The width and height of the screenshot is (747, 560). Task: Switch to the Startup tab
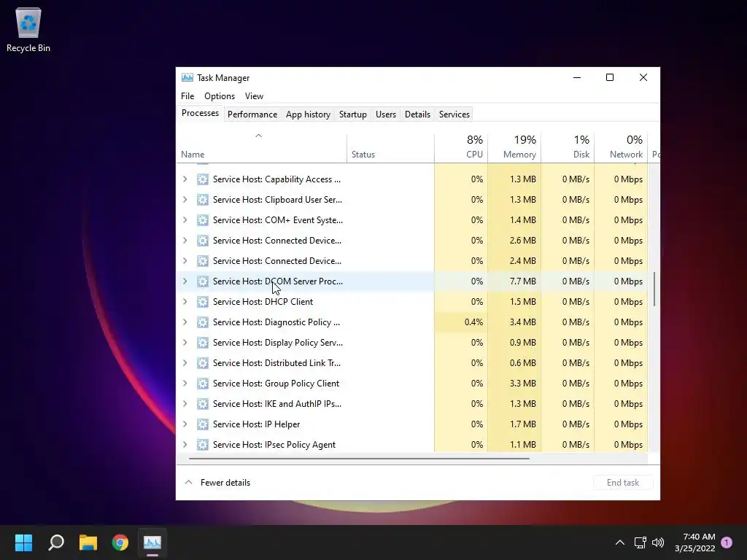coord(353,114)
